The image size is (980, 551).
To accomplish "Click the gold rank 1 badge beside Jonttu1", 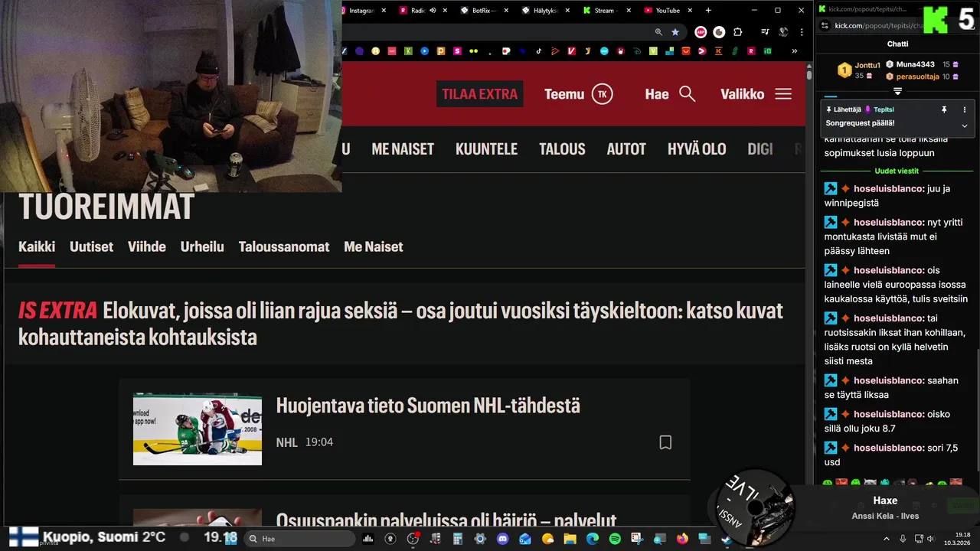I will [x=844, y=70].
